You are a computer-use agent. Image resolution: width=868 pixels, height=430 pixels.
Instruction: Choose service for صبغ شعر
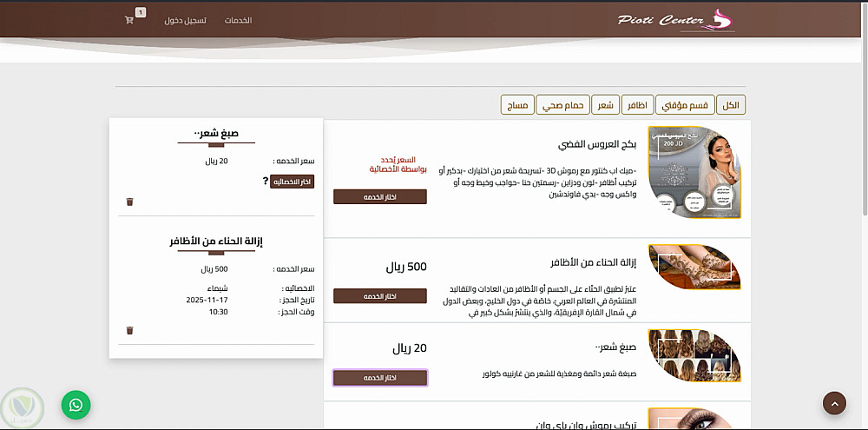(x=380, y=378)
